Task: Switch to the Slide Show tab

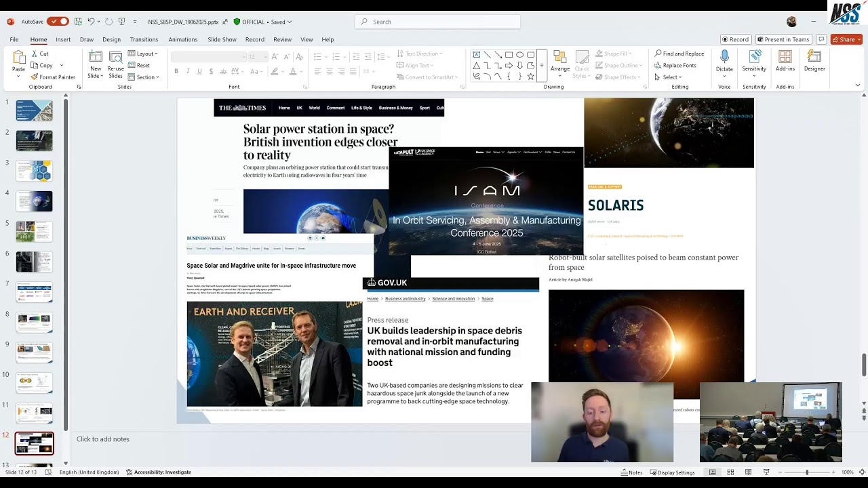Action: pos(222,39)
